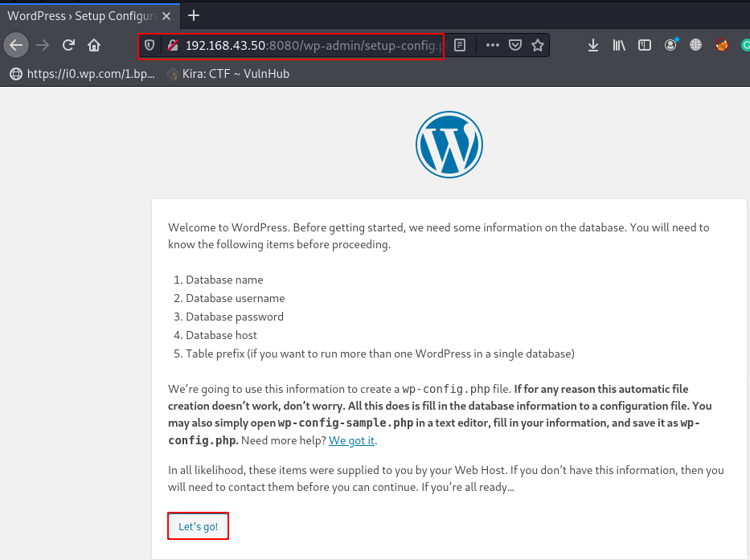750x560 pixels.
Task: Reload the current page
Action: click(x=69, y=46)
